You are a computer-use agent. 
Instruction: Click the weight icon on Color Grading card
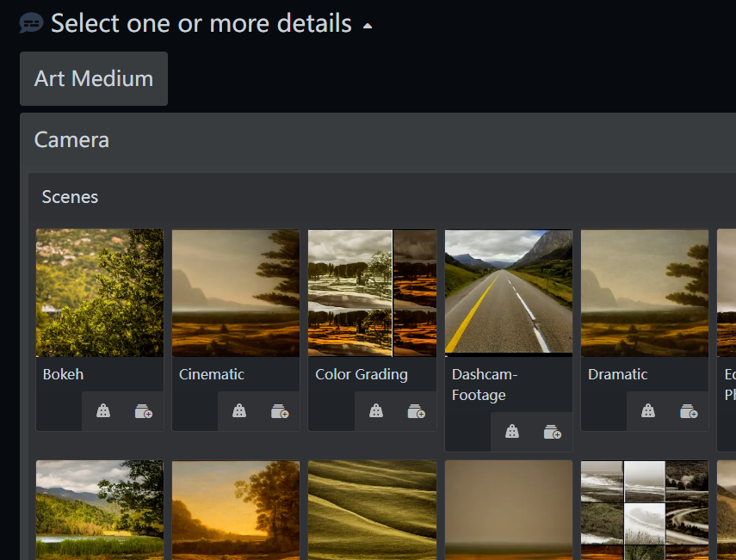376,411
